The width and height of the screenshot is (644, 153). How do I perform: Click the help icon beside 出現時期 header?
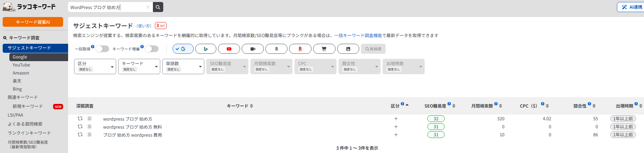pyautogui.click(x=636, y=104)
